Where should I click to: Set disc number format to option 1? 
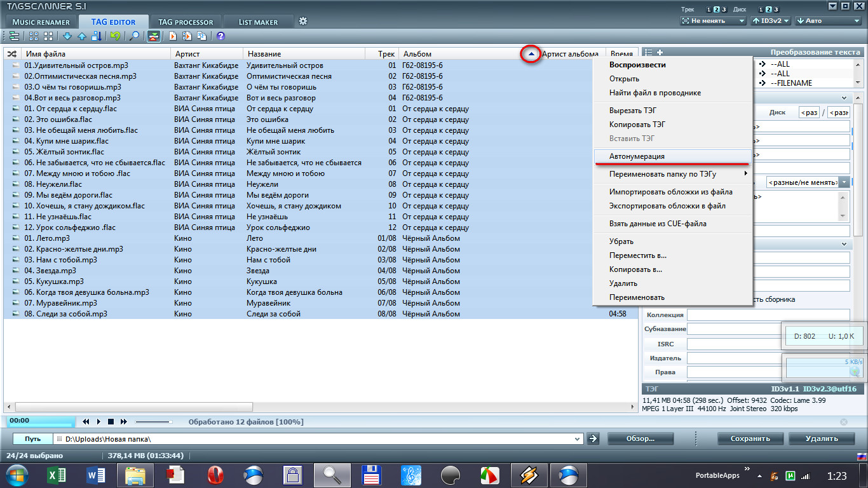click(x=761, y=10)
